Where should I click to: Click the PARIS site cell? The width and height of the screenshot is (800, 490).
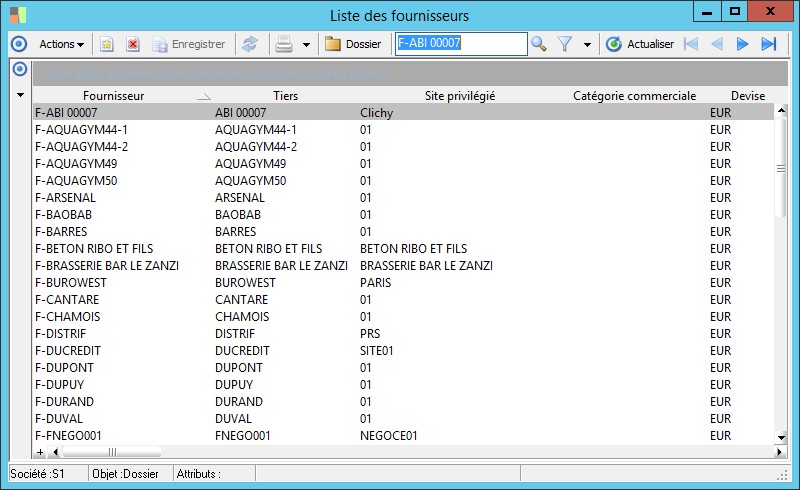[376, 283]
